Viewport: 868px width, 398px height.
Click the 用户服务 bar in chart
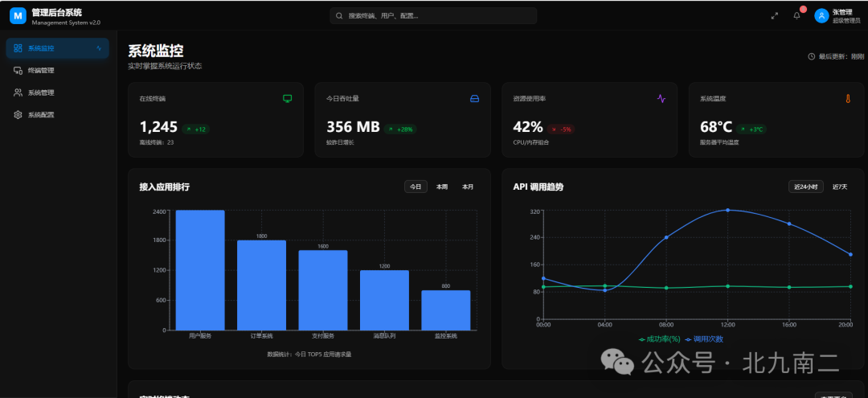tap(200, 270)
